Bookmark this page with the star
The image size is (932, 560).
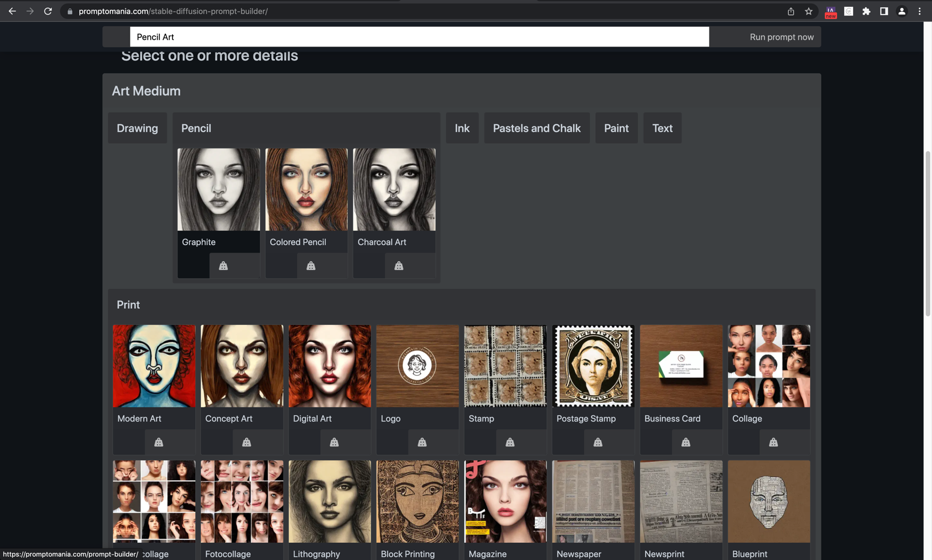809,11
